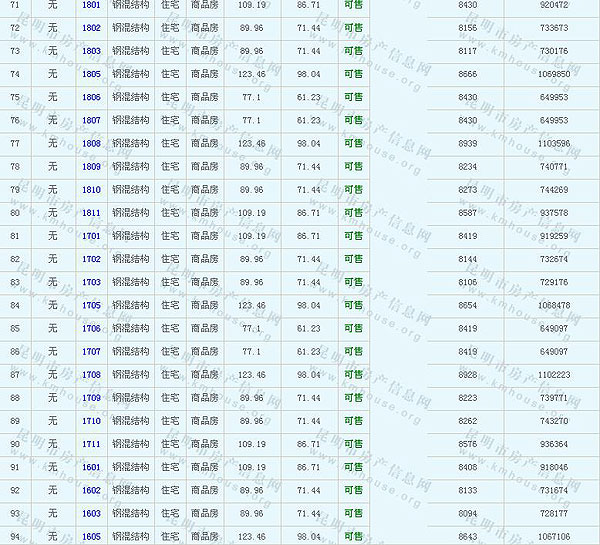Open unit 1711 link

click(91, 444)
